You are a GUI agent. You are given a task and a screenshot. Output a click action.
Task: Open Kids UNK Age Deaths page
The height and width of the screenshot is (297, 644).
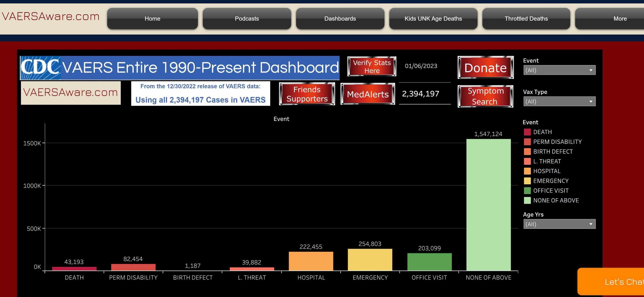(x=433, y=19)
